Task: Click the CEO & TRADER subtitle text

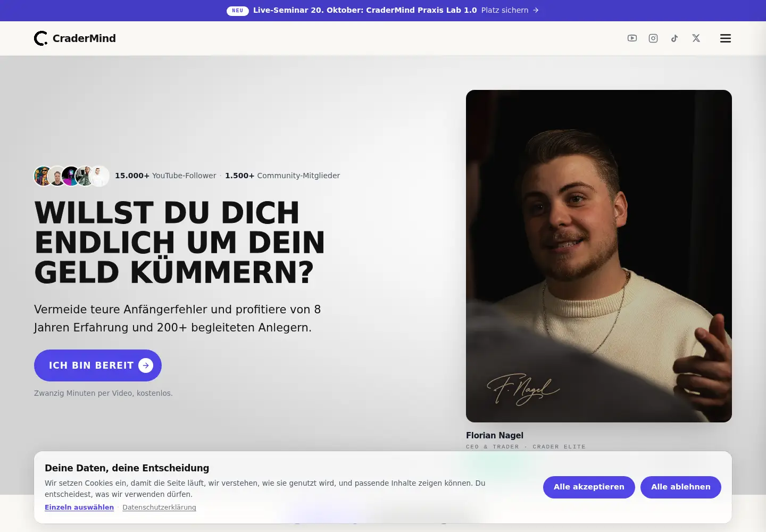Action: (526, 447)
